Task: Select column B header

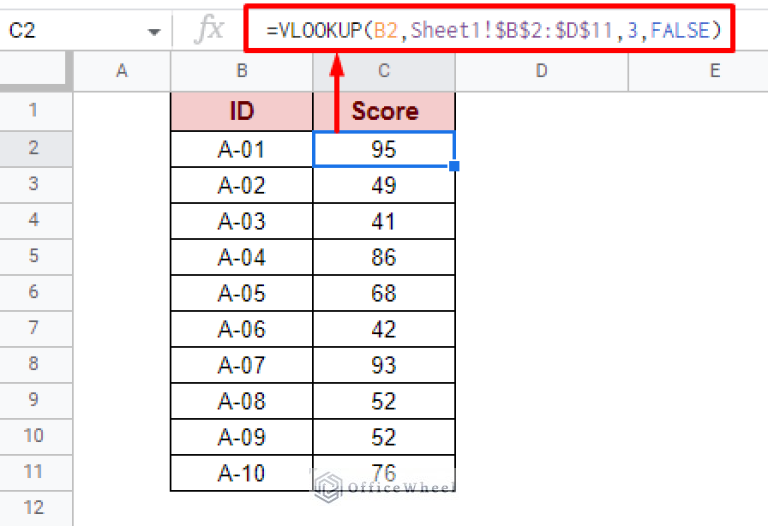Action: [241, 71]
